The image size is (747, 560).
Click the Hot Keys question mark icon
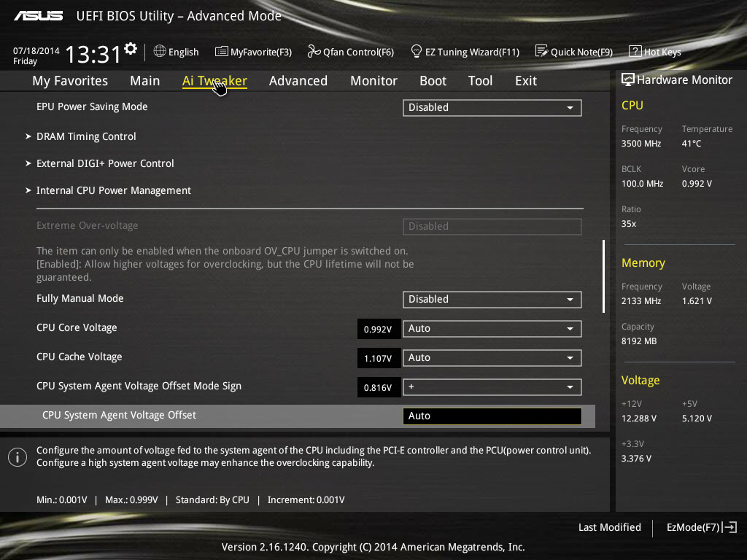coord(635,51)
